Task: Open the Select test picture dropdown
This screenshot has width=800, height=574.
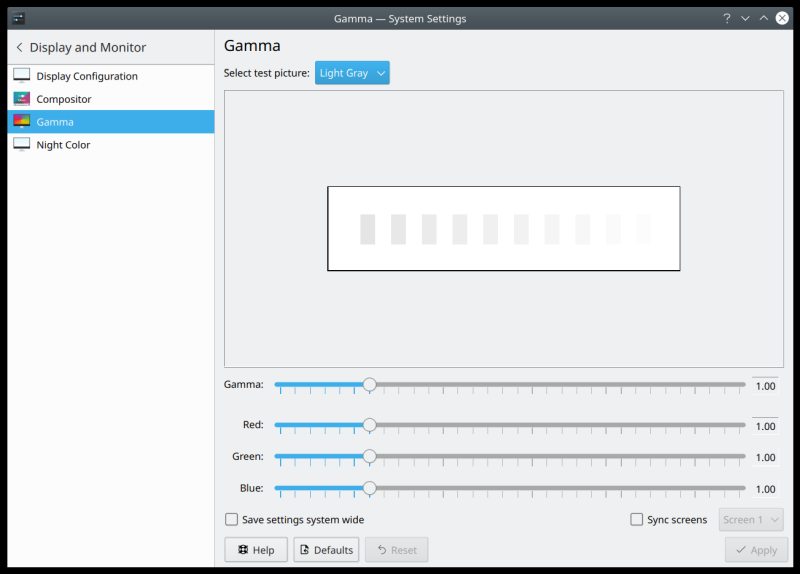Action: click(352, 73)
